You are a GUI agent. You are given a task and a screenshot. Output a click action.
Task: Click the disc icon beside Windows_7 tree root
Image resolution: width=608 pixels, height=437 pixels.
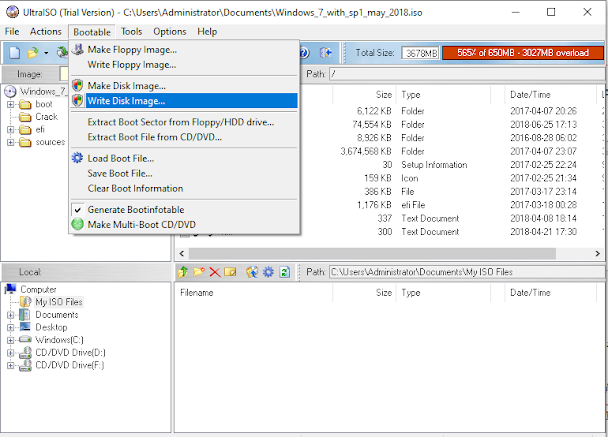coord(10,92)
